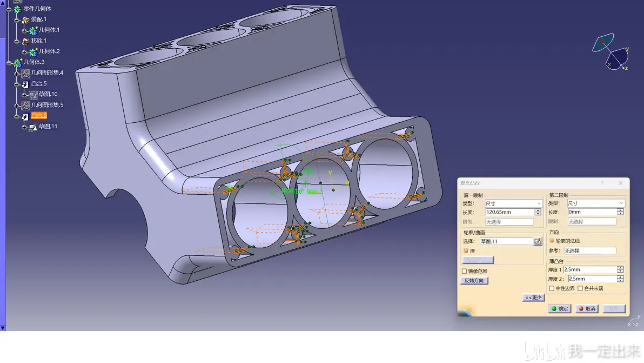Click the <<更少 button
644x363 pixels.
(533, 298)
